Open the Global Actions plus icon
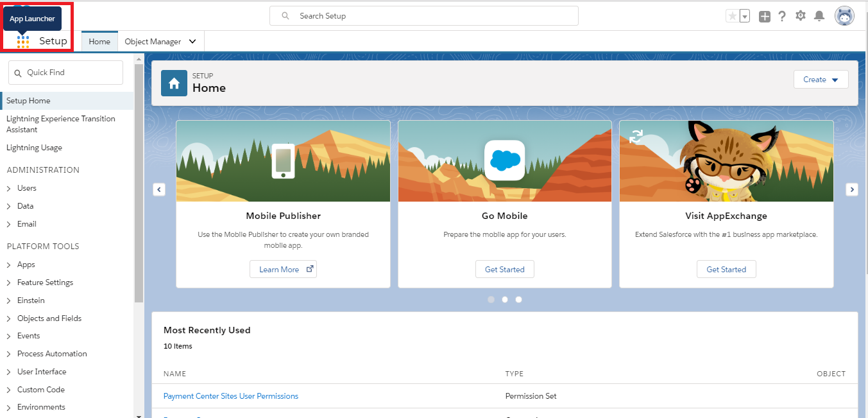The width and height of the screenshot is (868, 418). click(764, 17)
